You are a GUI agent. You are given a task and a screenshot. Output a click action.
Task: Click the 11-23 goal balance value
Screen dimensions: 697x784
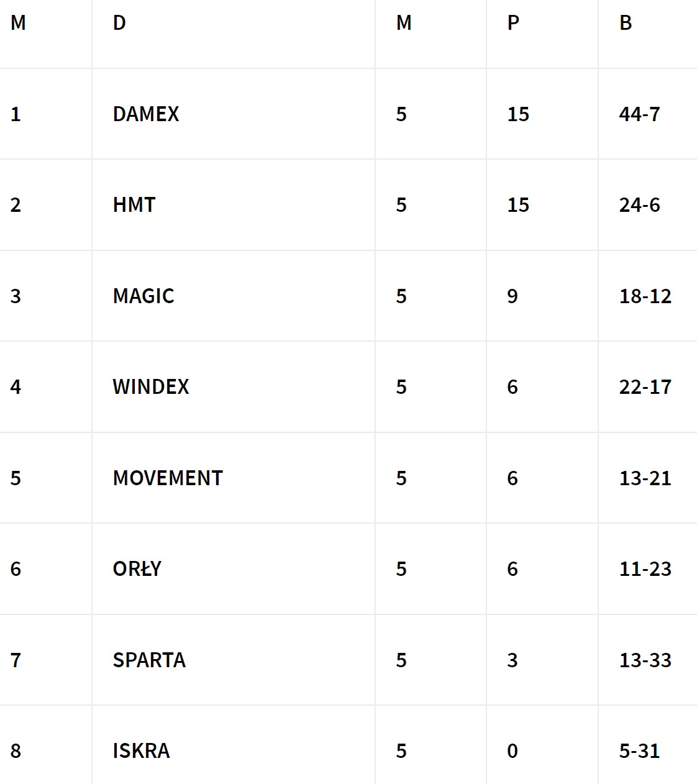(645, 569)
